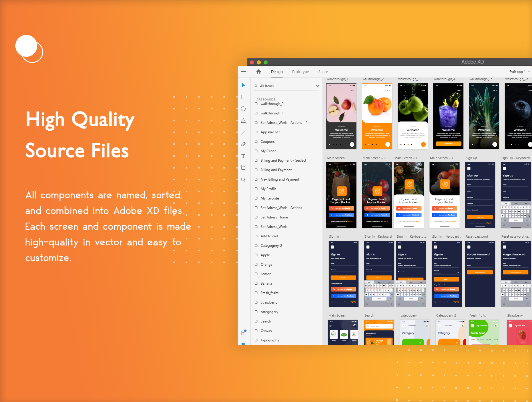Switch to the Prototype tab
This screenshot has height=402, width=532.
pyautogui.click(x=300, y=72)
